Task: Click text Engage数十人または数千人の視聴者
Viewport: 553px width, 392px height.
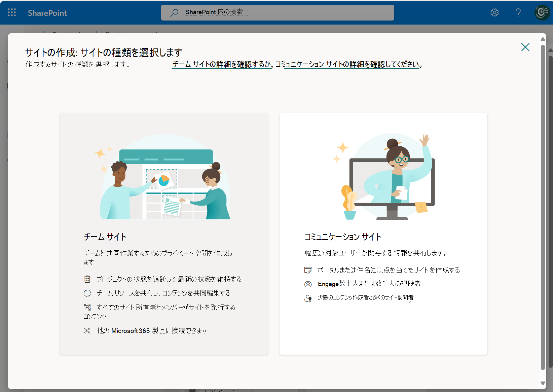Action: pos(369,284)
